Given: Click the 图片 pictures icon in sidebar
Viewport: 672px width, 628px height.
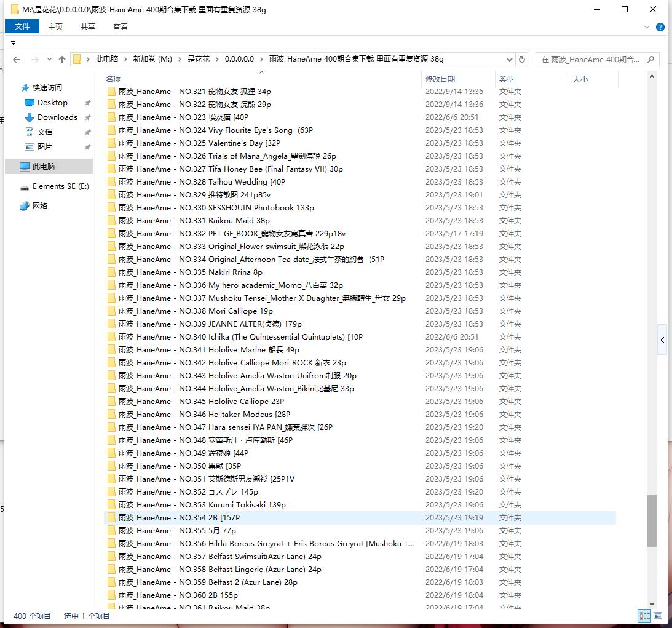Looking at the screenshot, I should coord(29,146).
